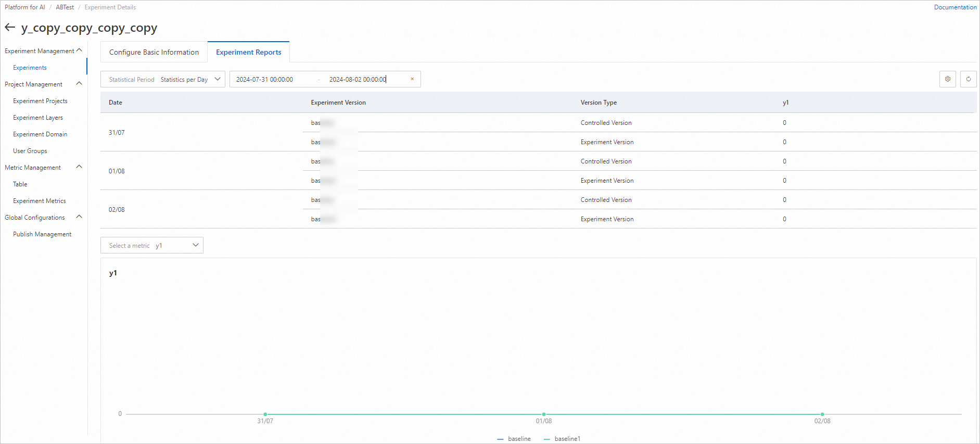The height and width of the screenshot is (444, 980).
Task: Click the 01/08 data point on chart
Action: (x=544, y=414)
